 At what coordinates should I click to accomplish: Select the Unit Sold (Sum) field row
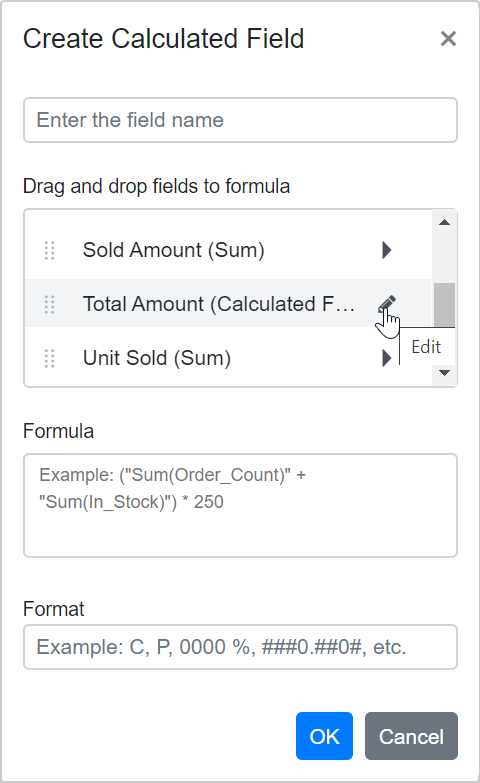coord(228,358)
